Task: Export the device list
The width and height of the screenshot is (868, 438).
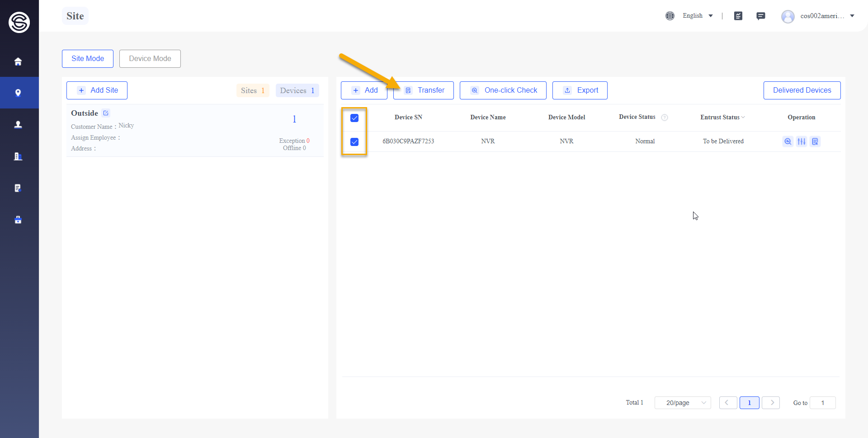Action: coord(580,90)
